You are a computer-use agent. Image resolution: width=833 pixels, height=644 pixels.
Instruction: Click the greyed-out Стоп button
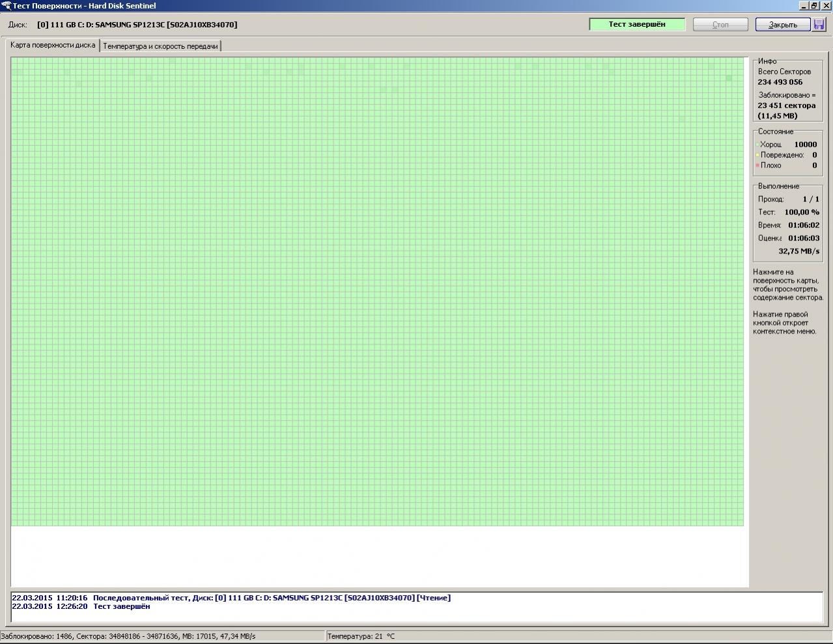coord(720,25)
